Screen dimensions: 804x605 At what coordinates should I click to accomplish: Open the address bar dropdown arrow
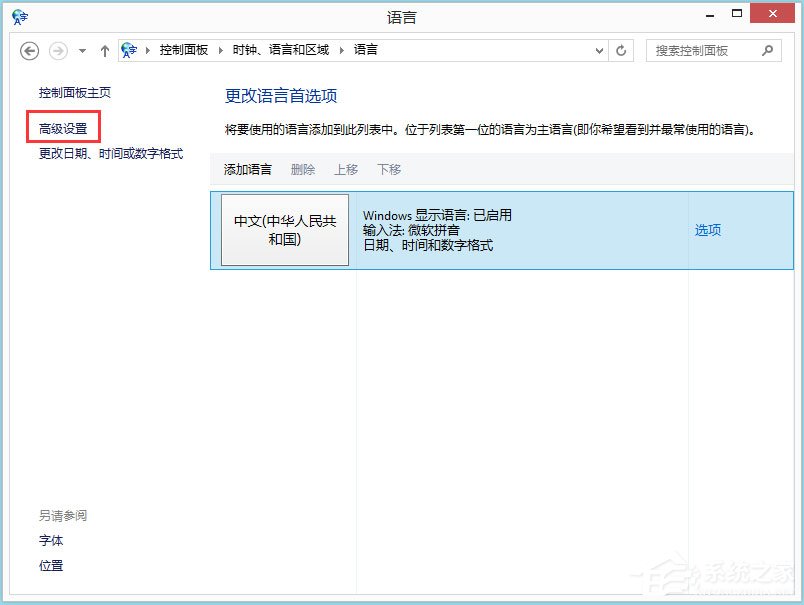point(599,50)
